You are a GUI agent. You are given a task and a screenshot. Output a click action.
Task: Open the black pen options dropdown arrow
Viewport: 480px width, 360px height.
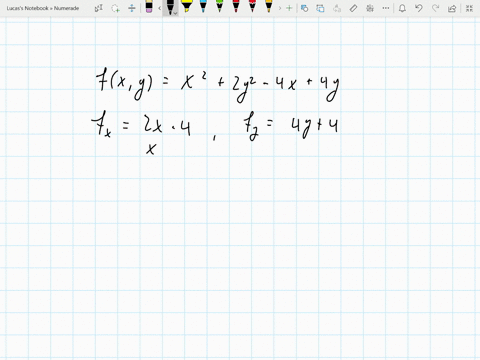tap(176, 13)
